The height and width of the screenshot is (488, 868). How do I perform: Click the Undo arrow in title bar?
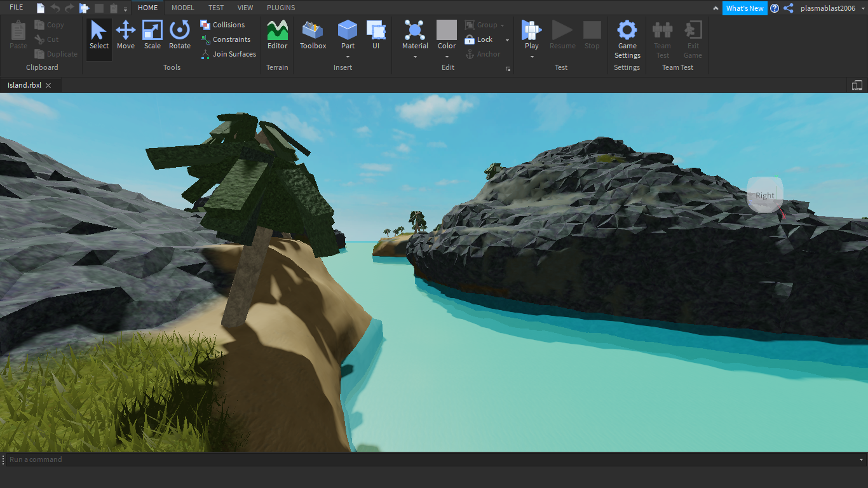tap(55, 8)
